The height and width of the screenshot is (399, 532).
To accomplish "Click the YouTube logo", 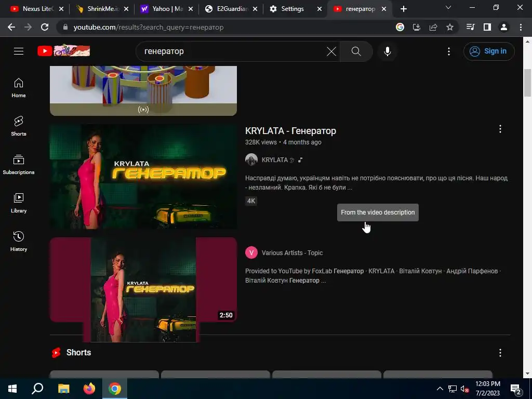I will [64, 51].
